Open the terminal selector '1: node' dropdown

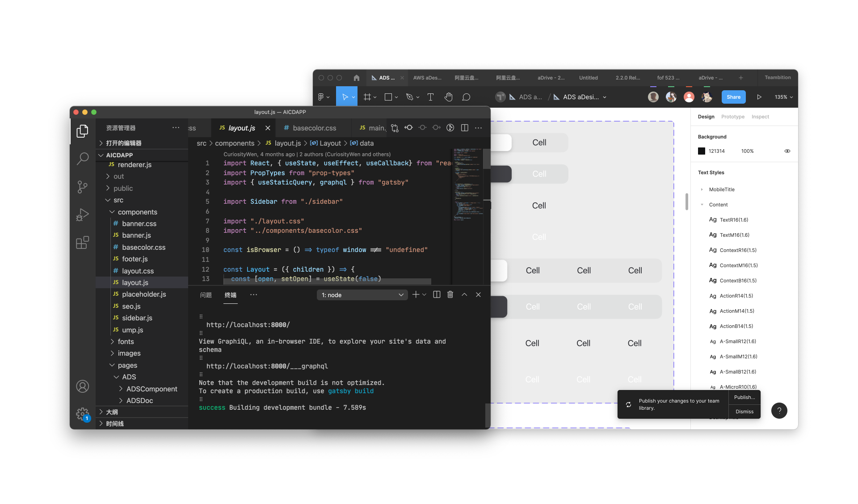pos(362,295)
